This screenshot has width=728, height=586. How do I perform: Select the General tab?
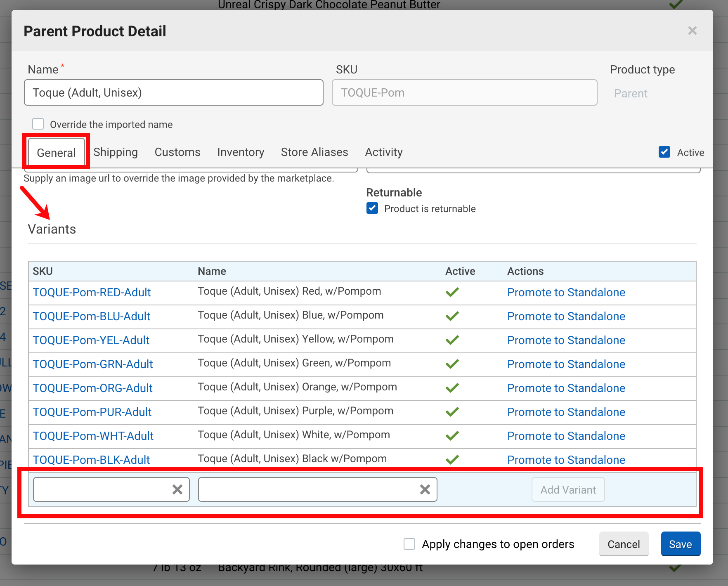[57, 153]
